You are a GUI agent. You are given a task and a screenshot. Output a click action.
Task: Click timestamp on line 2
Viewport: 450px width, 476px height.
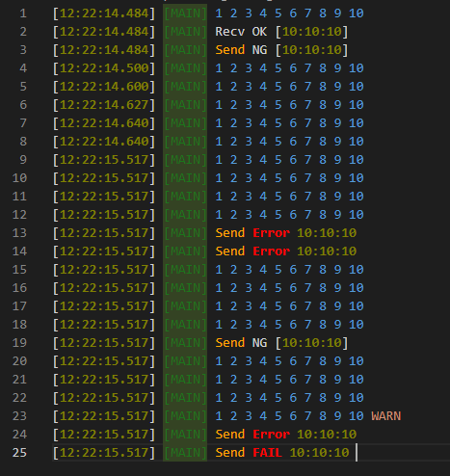pos(104,32)
